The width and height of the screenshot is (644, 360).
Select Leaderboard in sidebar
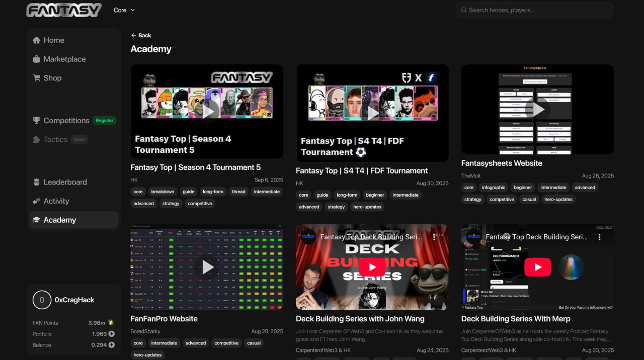point(73,182)
